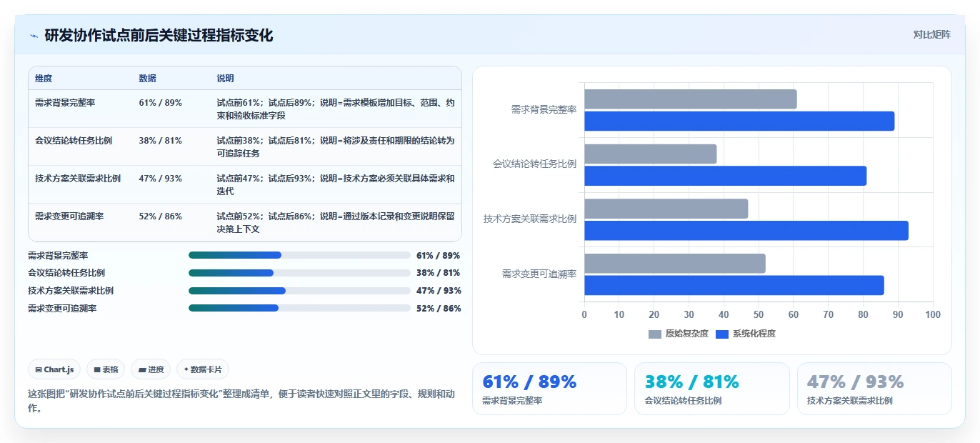Open the 61% / 89% data card
The height and width of the screenshot is (443, 980).
click(x=549, y=389)
